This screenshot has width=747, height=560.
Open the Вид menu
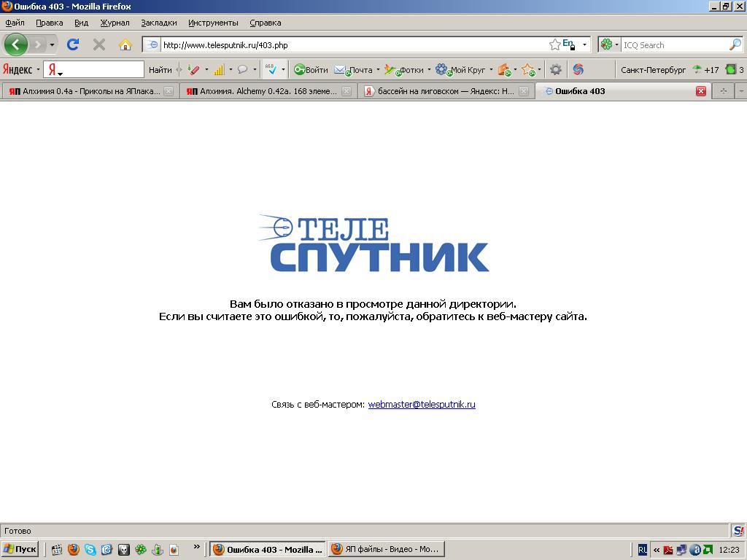(x=81, y=23)
